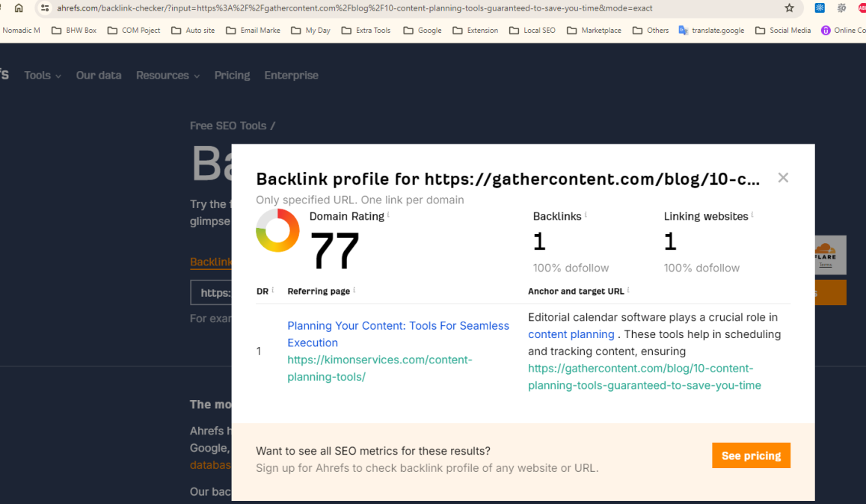The image size is (866, 504).
Task: Click the See pricing button
Action: click(x=751, y=455)
